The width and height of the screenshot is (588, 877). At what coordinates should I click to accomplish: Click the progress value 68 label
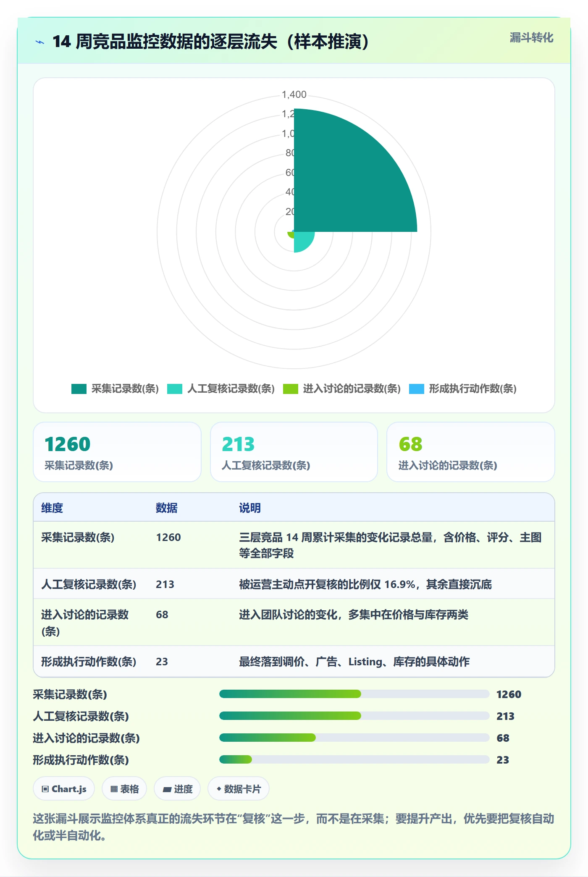503,738
